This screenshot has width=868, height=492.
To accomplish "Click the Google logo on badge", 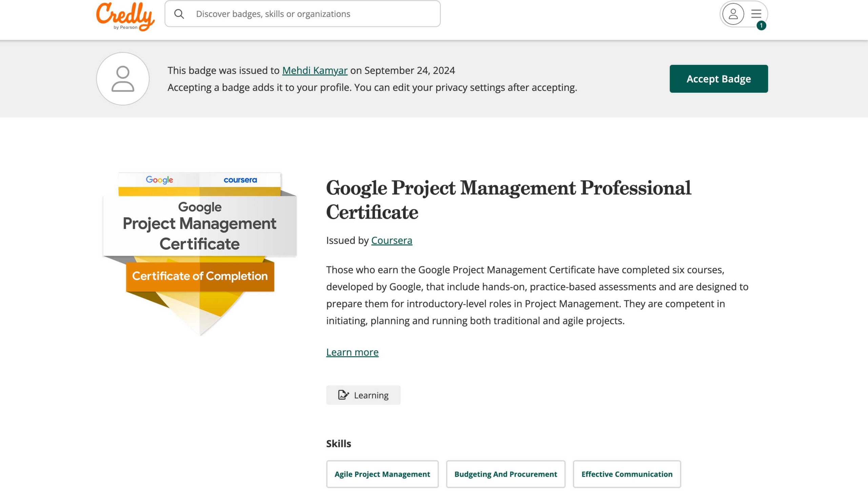I will (x=159, y=180).
